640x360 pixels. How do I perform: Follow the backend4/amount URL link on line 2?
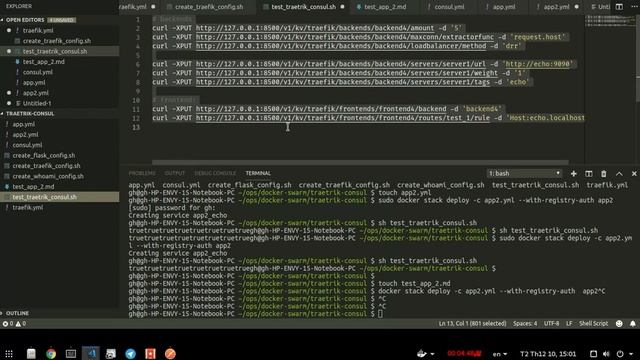pyautogui.click(x=315, y=28)
